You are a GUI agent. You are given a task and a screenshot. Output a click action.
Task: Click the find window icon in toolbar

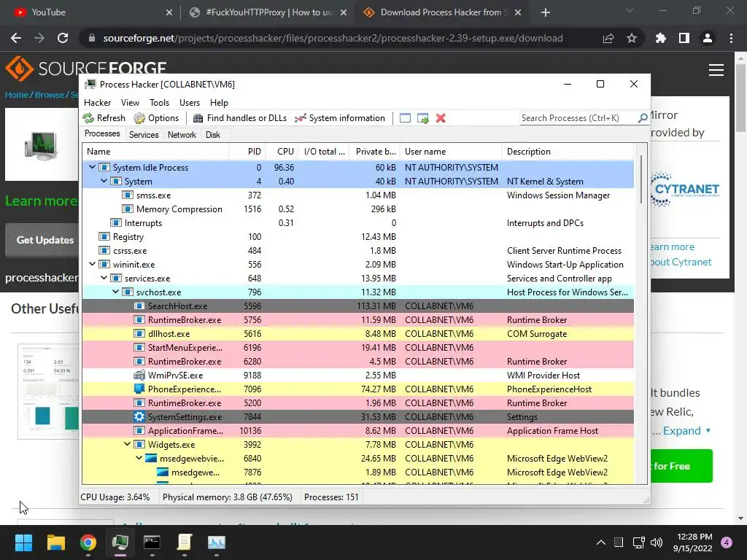tap(405, 118)
